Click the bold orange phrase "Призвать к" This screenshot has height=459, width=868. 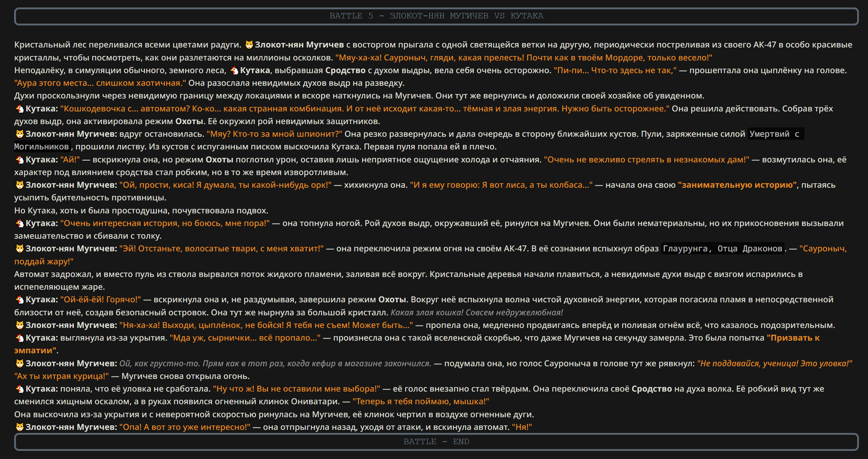click(x=793, y=337)
